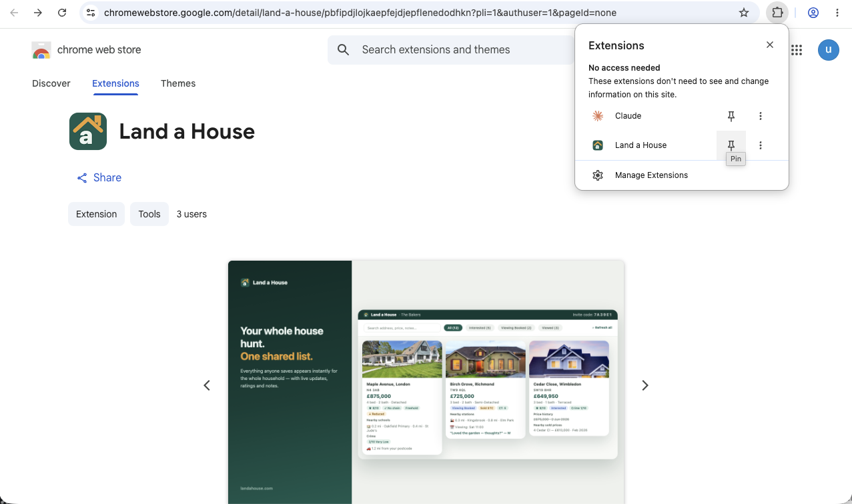Click the address bar URL
This screenshot has width=852, height=504.
[360, 13]
